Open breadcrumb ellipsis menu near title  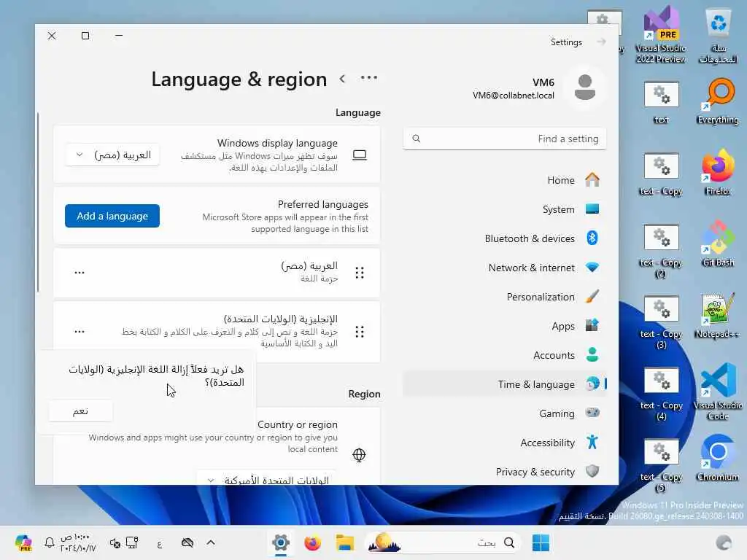click(368, 78)
